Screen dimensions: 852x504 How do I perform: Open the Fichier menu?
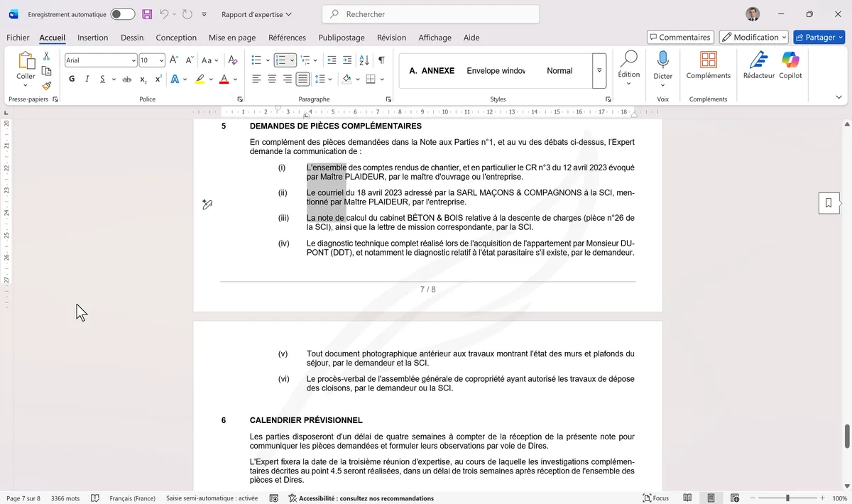[17, 38]
